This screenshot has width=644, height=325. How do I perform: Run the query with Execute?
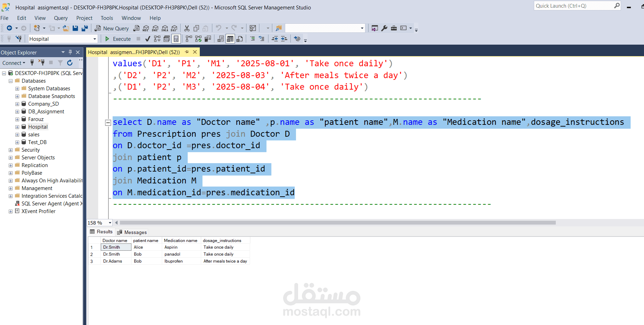(118, 39)
